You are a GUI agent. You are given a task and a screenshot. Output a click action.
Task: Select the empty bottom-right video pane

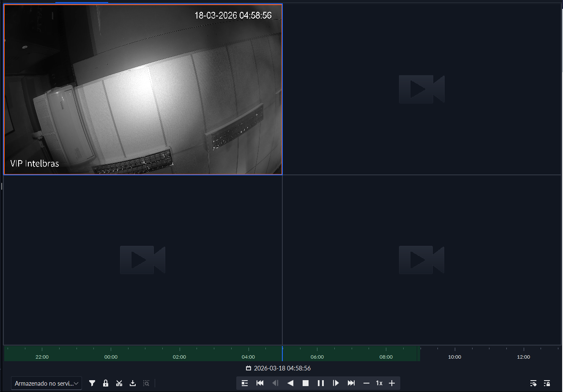(x=422, y=260)
